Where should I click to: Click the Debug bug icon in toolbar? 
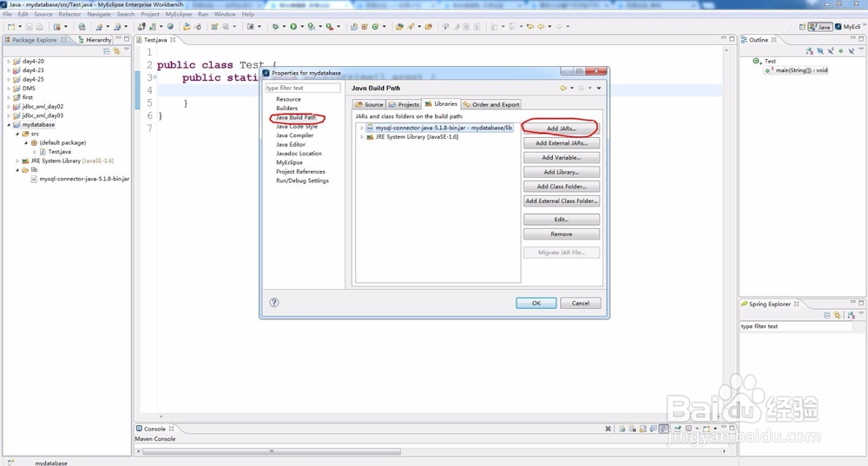275,27
